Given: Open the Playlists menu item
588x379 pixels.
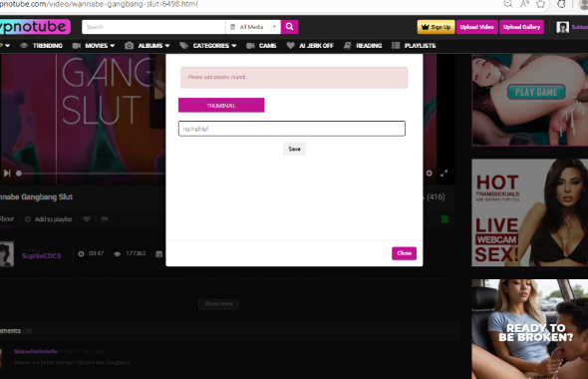Looking at the screenshot, I should point(414,46).
